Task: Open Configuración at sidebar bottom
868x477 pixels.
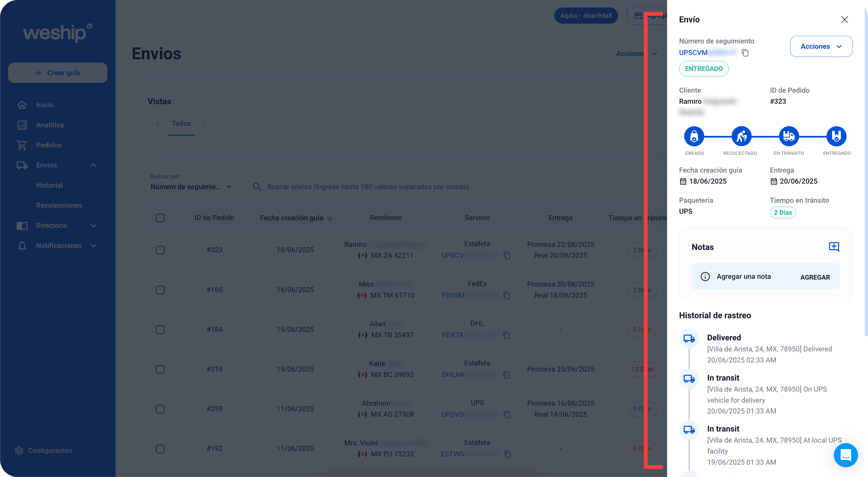Action: click(43, 450)
